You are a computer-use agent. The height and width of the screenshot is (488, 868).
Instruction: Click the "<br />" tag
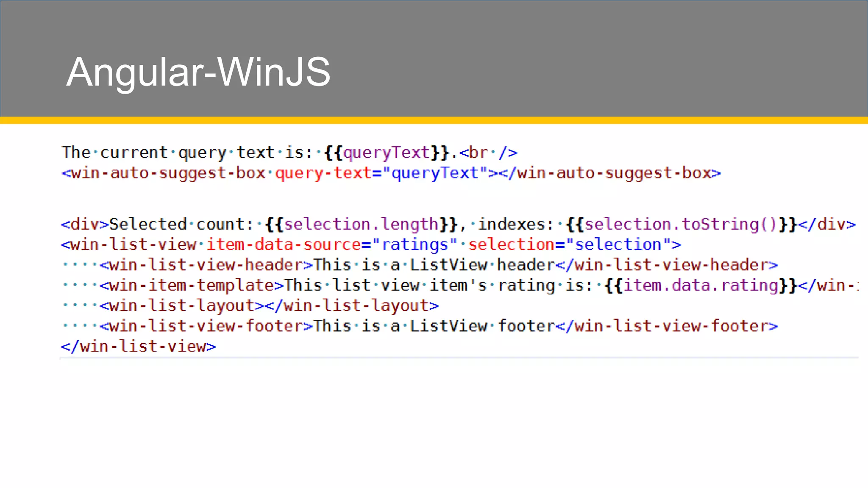pos(489,152)
